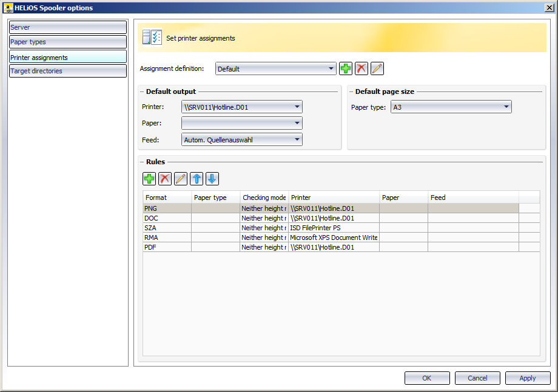The height and width of the screenshot is (392, 558).
Task: Edit the selected rule with the pencil icon
Action: click(181, 179)
